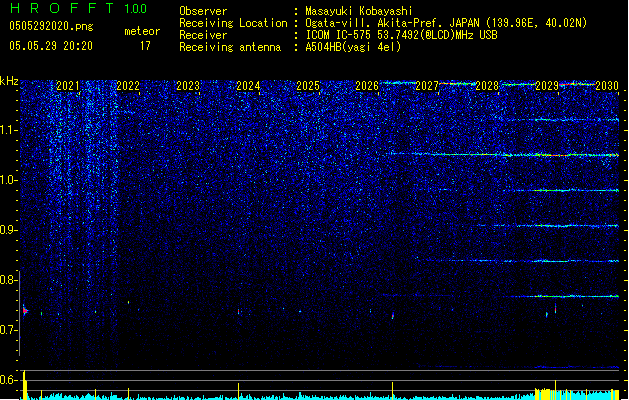Click the 0.6 frequency axis label
629x400 pixels.
(8, 380)
